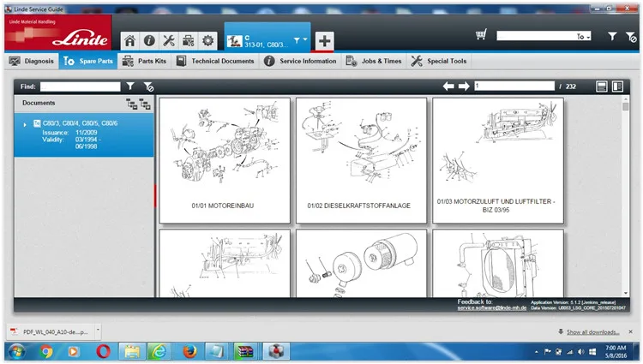643x364 pixels.
Task: Select the Spare Parts tab
Action: [x=88, y=61]
